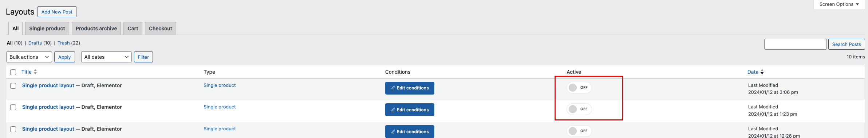Open Edit conditions for first layout
Image resolution: width=868 pixels, height=138 pixels.
coord(410,88)
